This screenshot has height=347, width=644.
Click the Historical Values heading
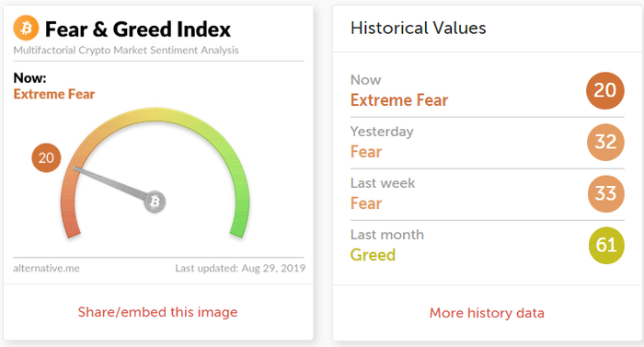[x=418, y=28]
